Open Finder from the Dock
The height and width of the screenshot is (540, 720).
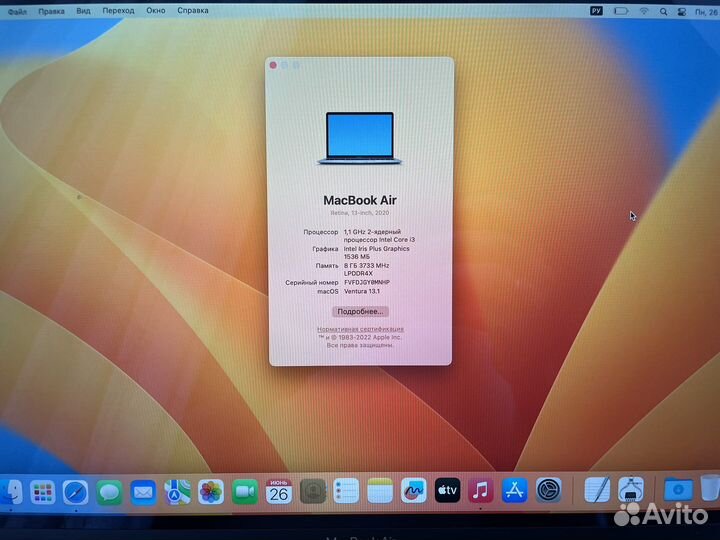click(11, 492)
